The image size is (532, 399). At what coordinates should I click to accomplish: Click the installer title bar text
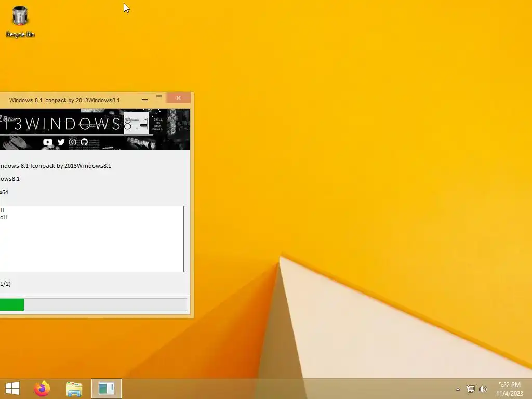pyautogui.click(x=64, y=100)
